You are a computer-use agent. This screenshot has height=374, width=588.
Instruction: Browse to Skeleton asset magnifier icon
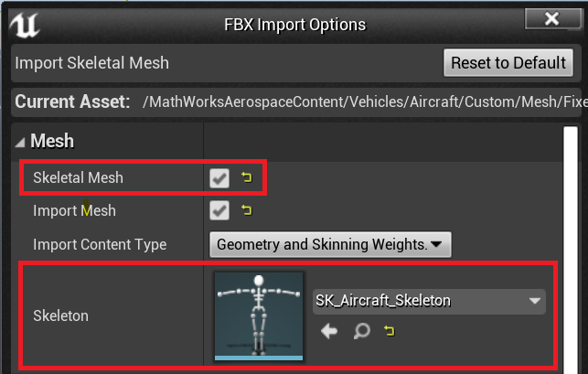362,331
